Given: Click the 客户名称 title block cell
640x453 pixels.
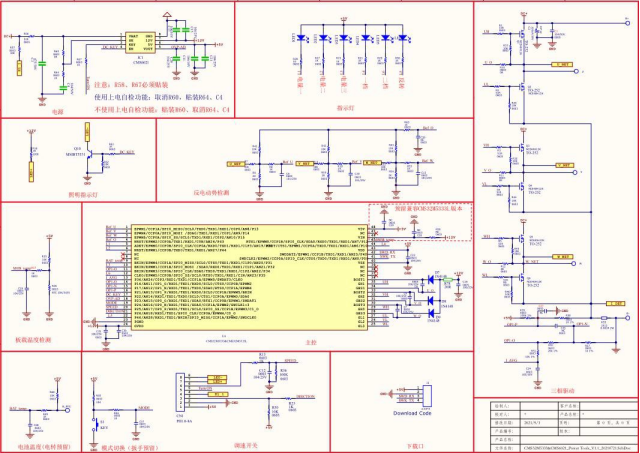Looking at the screenshot, I should point(569,406).
